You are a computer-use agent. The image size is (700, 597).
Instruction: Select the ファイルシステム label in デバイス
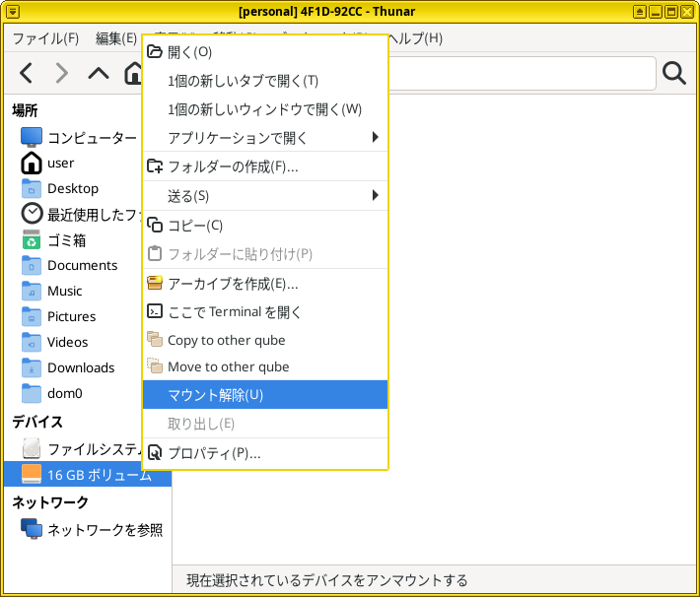(95, 449)
